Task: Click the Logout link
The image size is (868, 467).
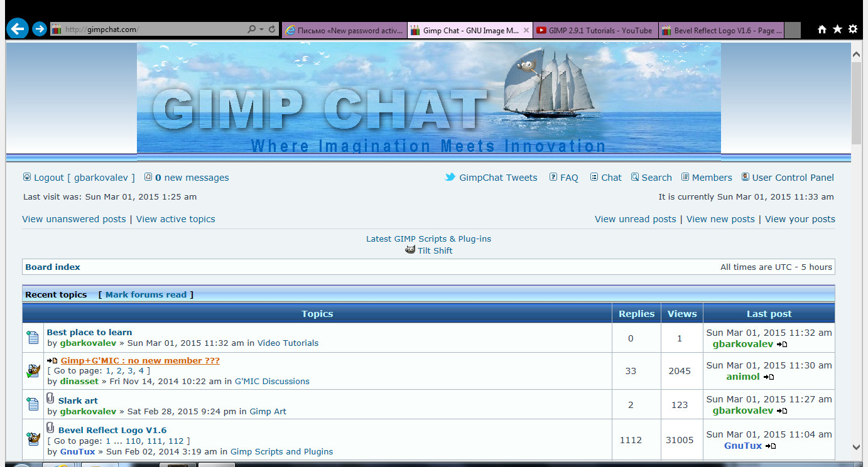Action: (x=49, y=178)
